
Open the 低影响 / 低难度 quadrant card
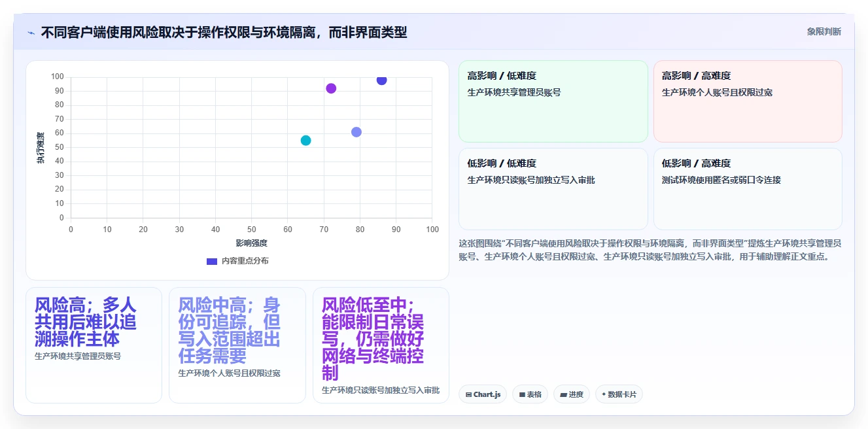tap(553, 189)
